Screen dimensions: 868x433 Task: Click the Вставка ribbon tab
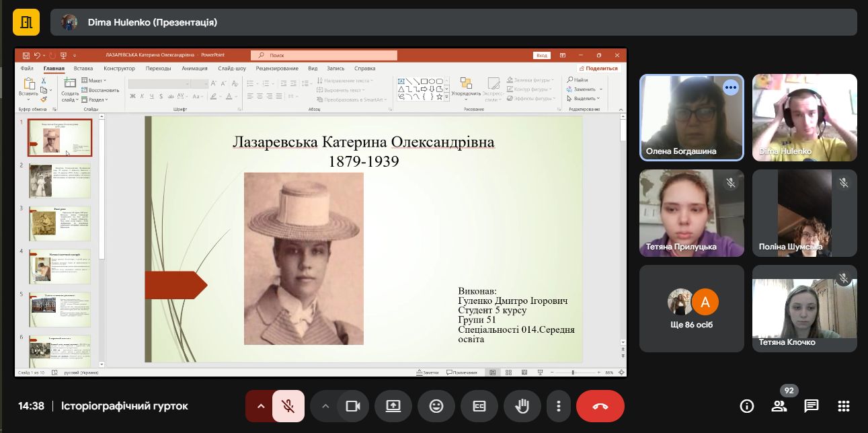click(83, 69)
